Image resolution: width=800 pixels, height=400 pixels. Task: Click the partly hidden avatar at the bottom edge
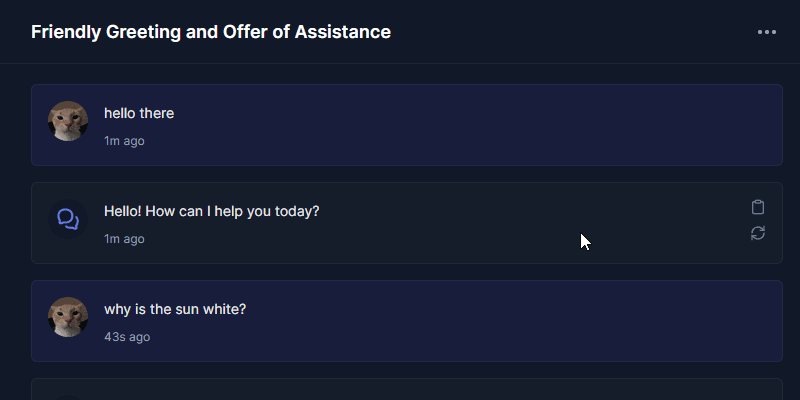click(68, 397)
